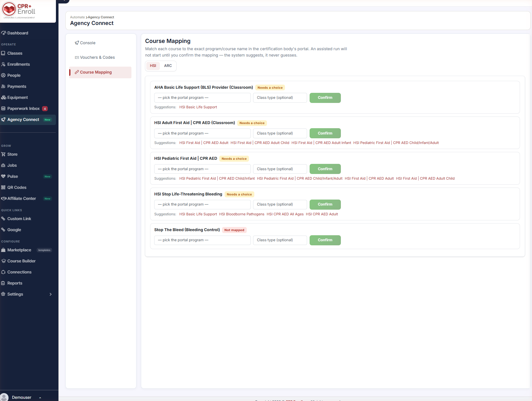The image size is (532, 401).
Task: Click the Console rocket icon
Action: tap(77, 43)
